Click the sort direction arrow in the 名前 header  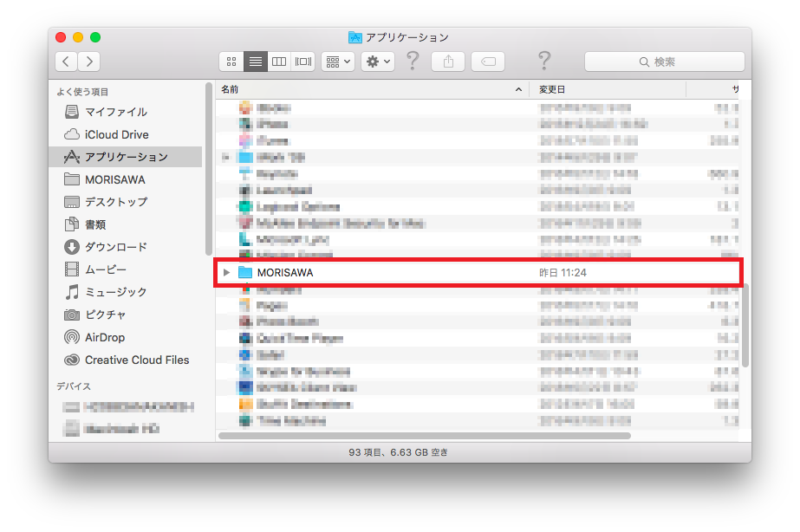tap(518, 90)
